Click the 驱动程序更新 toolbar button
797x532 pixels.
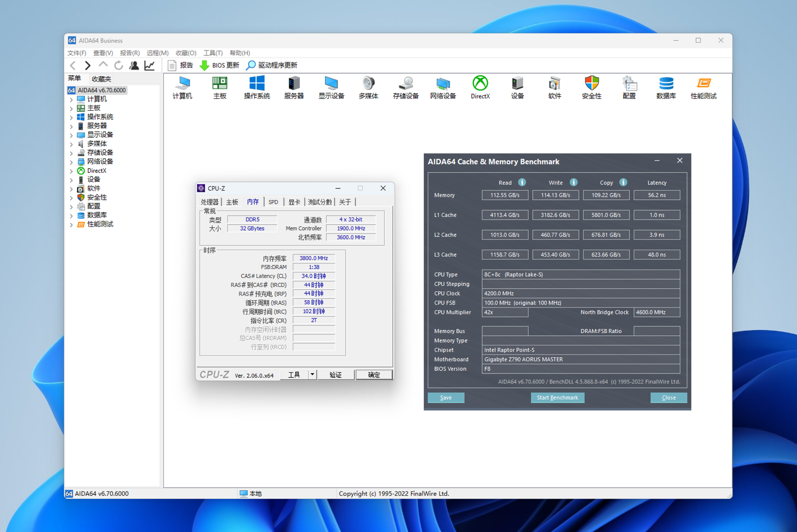pos(272,65)
